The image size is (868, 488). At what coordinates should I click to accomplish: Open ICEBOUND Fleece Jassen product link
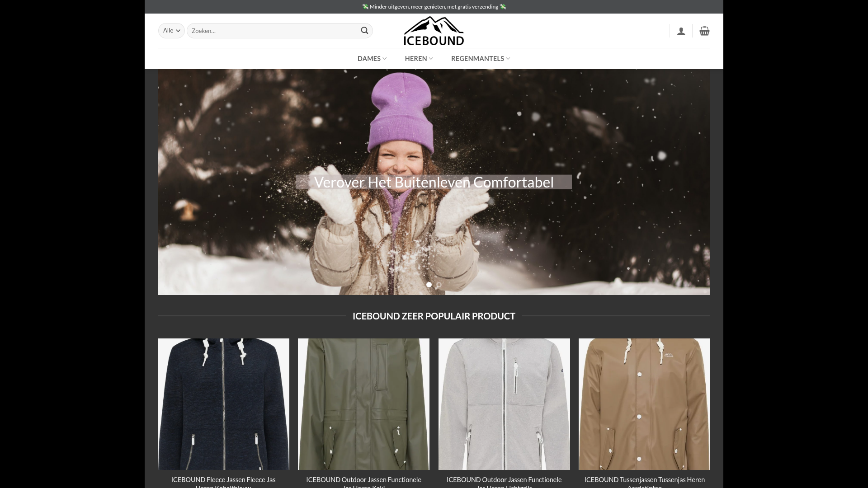coord(223,482)
